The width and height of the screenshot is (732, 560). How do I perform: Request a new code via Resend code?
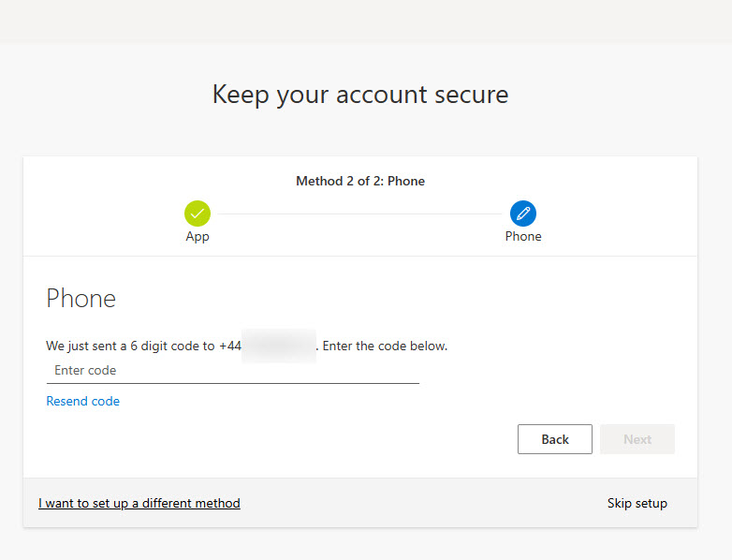pos(83,402)
